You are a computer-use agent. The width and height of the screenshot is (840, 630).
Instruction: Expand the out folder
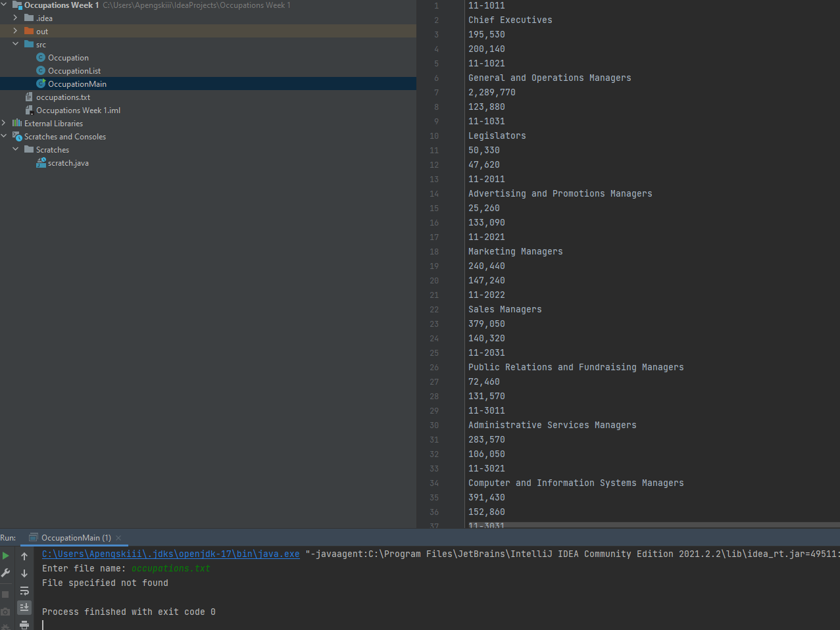16,31
